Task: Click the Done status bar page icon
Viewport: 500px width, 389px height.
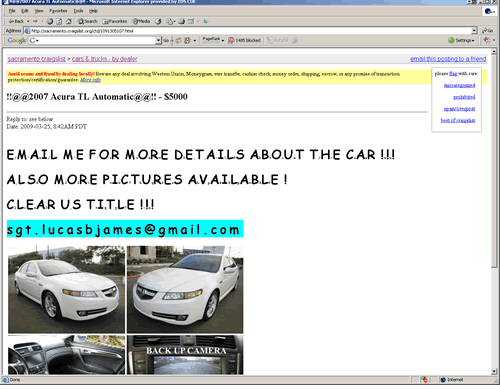Action: [5, 380]
